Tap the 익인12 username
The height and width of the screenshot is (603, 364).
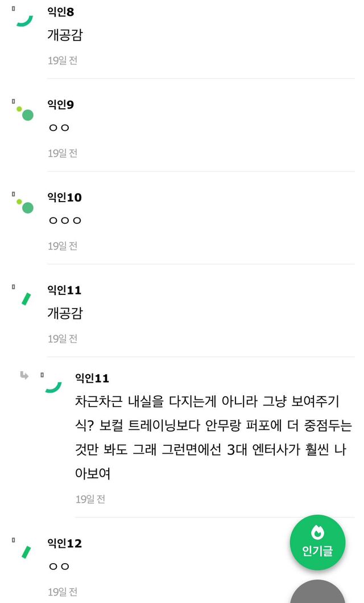(x=64, y=543)
